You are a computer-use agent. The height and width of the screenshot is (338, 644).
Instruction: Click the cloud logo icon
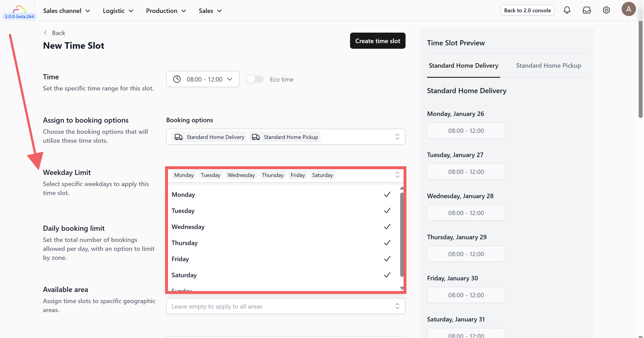point(19,9)
